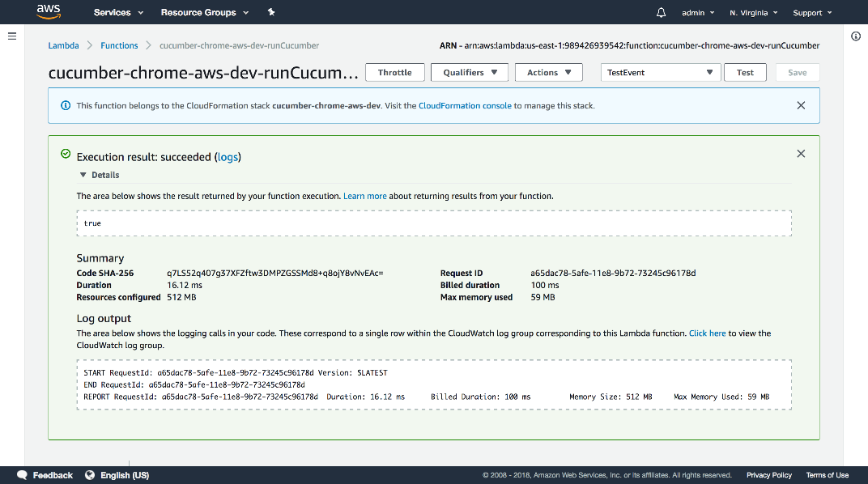Open the execution logs link
The width and height of the screenshot is (868, 484).
228,157
